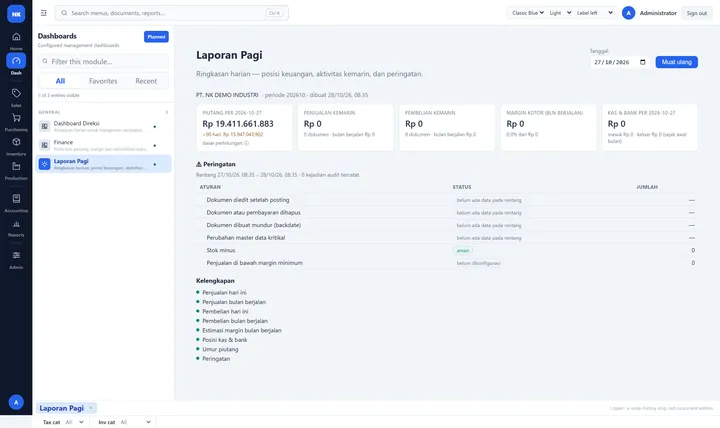Click 'Estimasi margin bulan berjalan' item
The height and width of the screenshot is (428, 720).
[x=242, y=330]
